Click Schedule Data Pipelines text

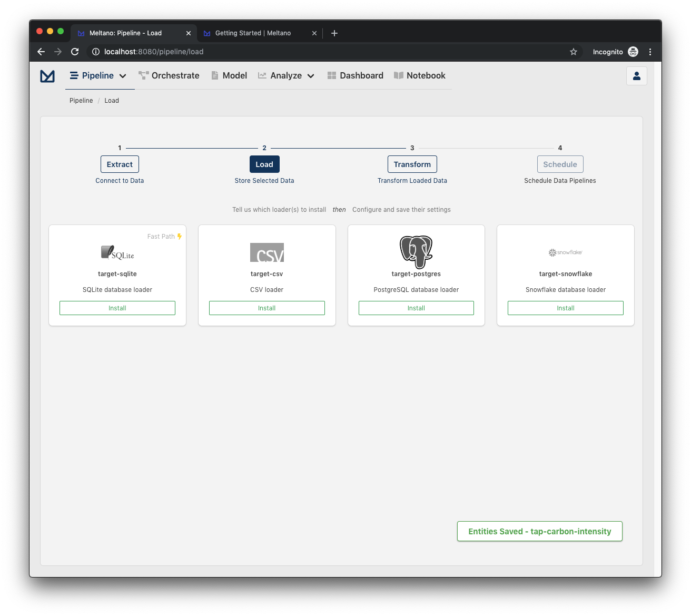click(x=560, y=181)
